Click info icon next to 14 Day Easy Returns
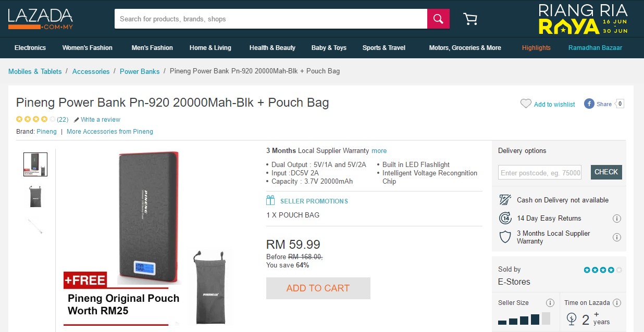Image resolution: width=644 pixels, height=332 pixels. 617,219
